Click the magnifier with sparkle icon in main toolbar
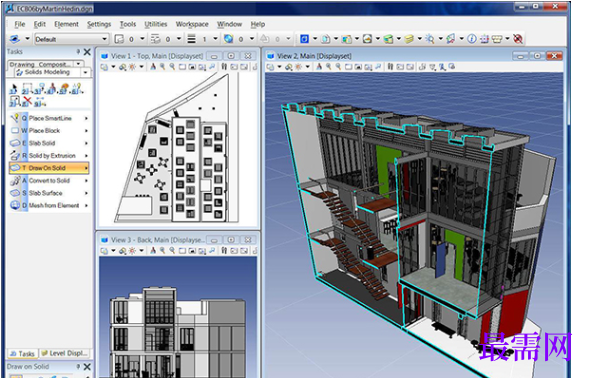 (430, 39)
